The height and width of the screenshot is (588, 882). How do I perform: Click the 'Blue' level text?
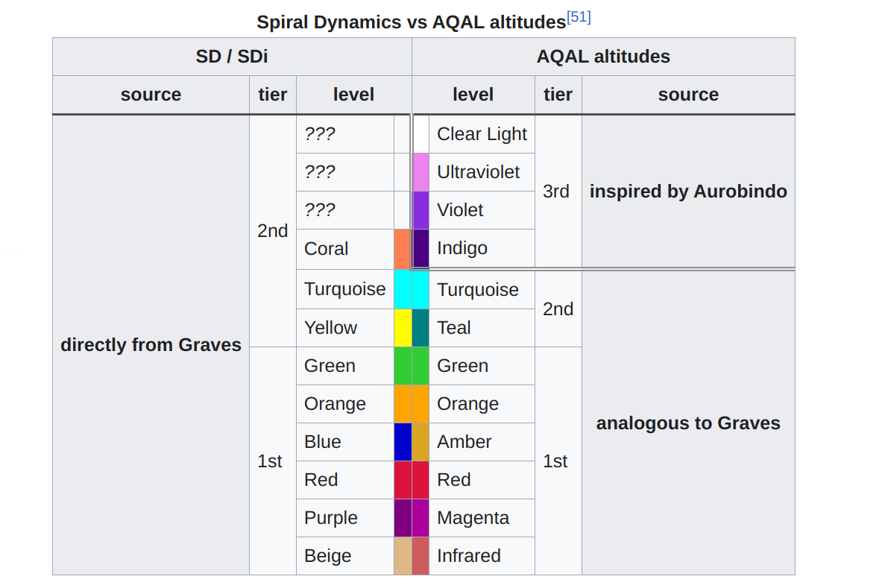(x=323, y=442)
